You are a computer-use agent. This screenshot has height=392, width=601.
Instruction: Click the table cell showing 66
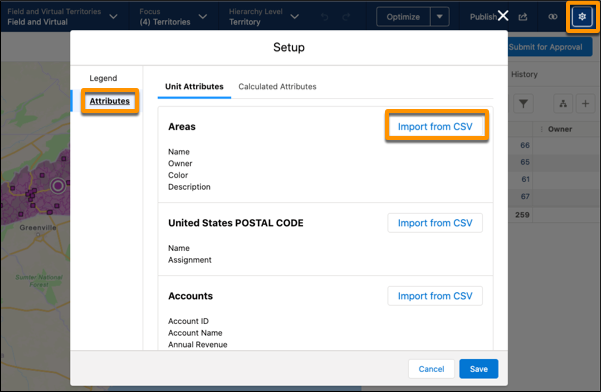(525, 145)
